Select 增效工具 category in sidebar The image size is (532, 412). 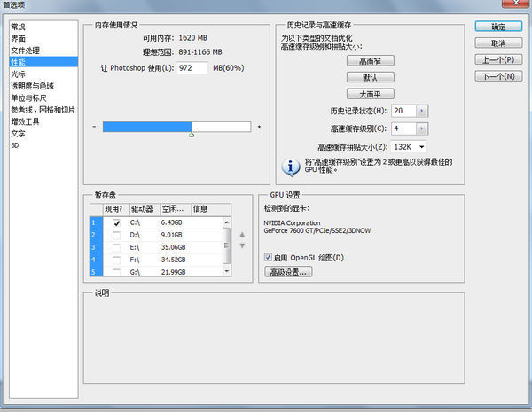[x=43, y=121]
